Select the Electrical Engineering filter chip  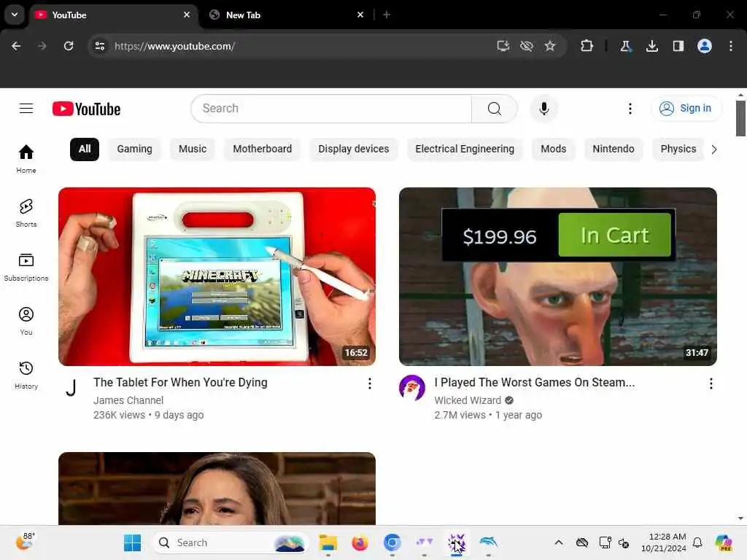click(x=465, y=149)
